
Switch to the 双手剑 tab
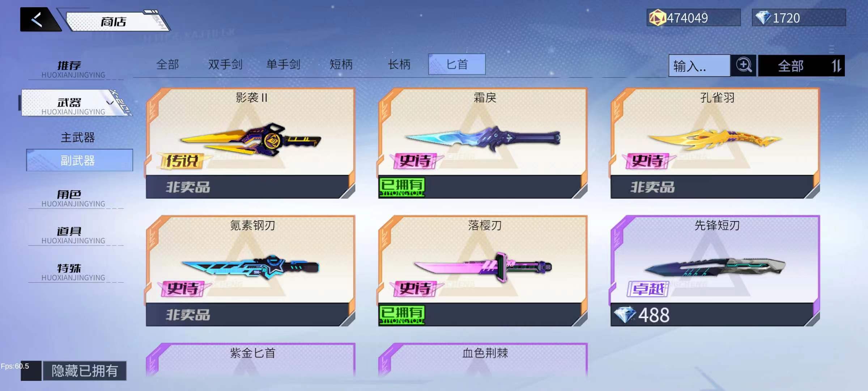tap(225, 64)
